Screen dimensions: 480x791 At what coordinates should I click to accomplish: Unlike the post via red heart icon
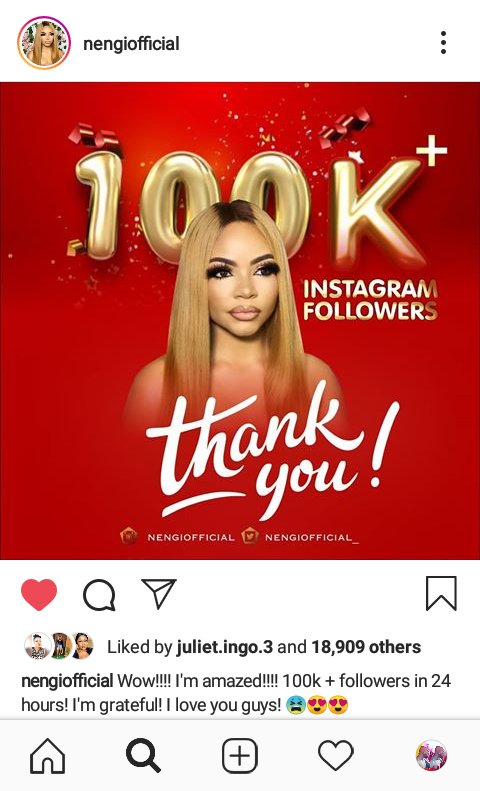click(x=39, y=594)
